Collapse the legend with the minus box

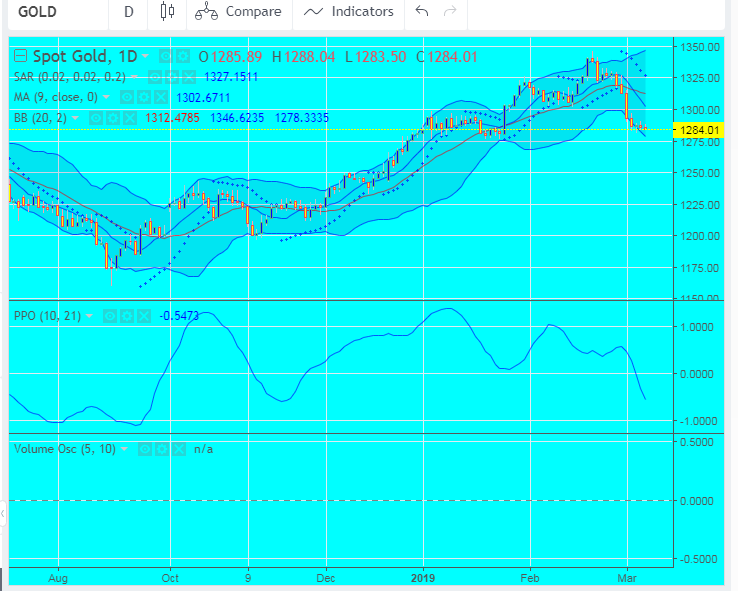point(20,56)
